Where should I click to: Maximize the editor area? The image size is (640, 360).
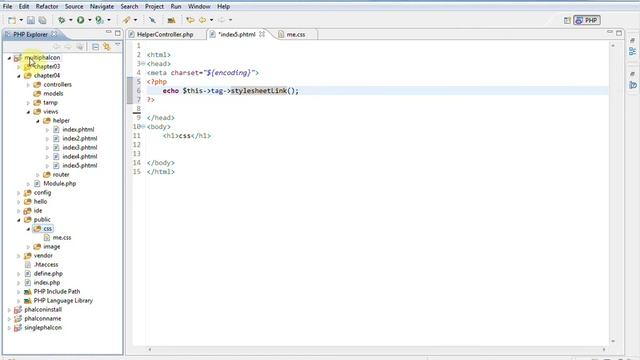pos(619,33)
